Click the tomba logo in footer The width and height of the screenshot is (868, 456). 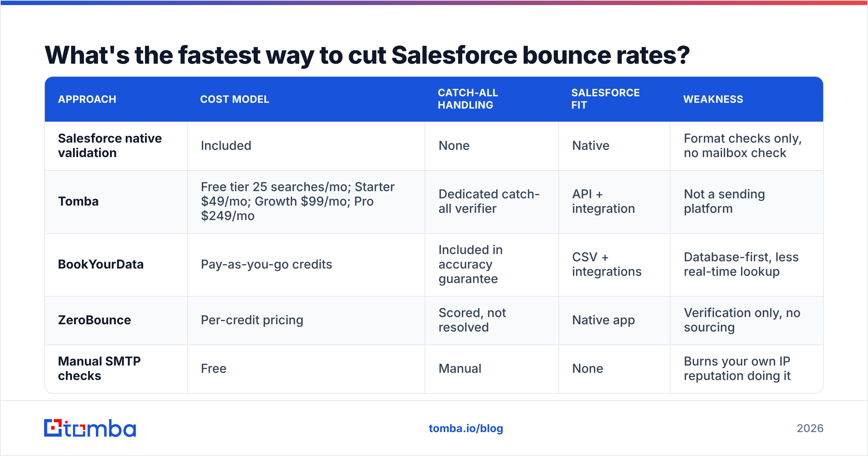pyautogui.click(x=90, y=428)
